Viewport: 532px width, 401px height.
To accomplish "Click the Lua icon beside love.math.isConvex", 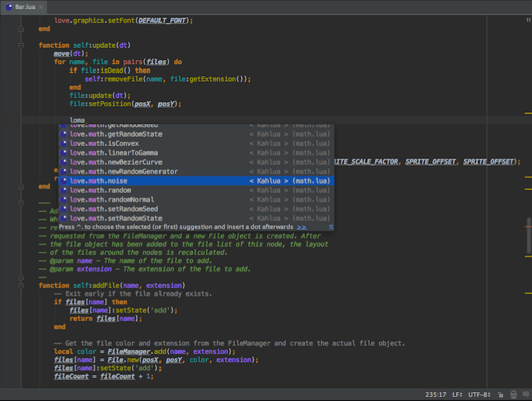I will (64, 143).
